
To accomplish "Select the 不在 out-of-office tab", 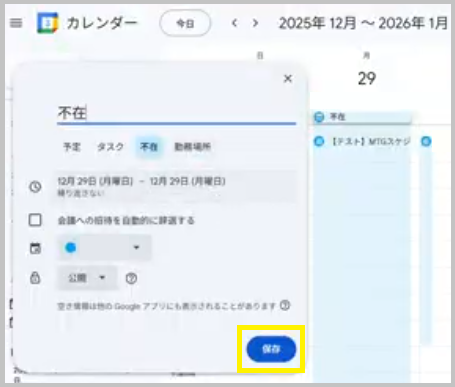I will point(149,147).
